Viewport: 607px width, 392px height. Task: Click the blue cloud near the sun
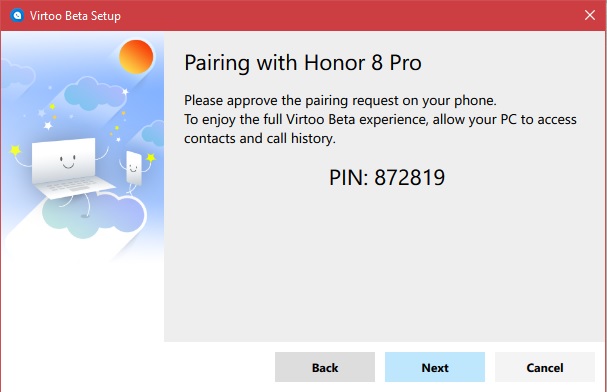[94, 94]
